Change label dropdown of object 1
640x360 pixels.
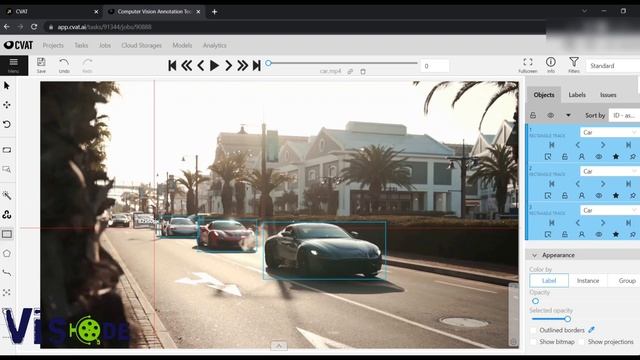tap(609, 132)
